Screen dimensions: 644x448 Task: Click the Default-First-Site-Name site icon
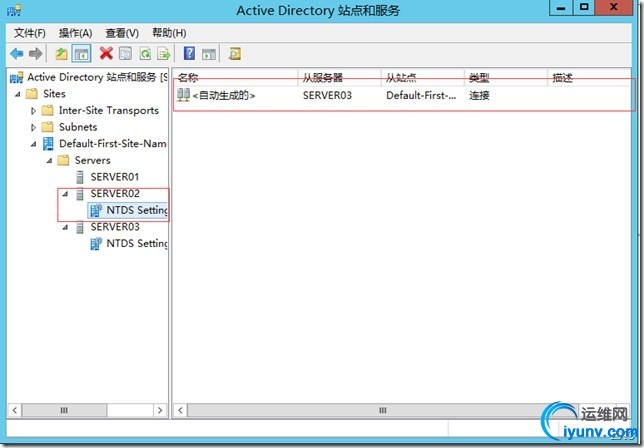pyautogui.click(x=48, y=143)
